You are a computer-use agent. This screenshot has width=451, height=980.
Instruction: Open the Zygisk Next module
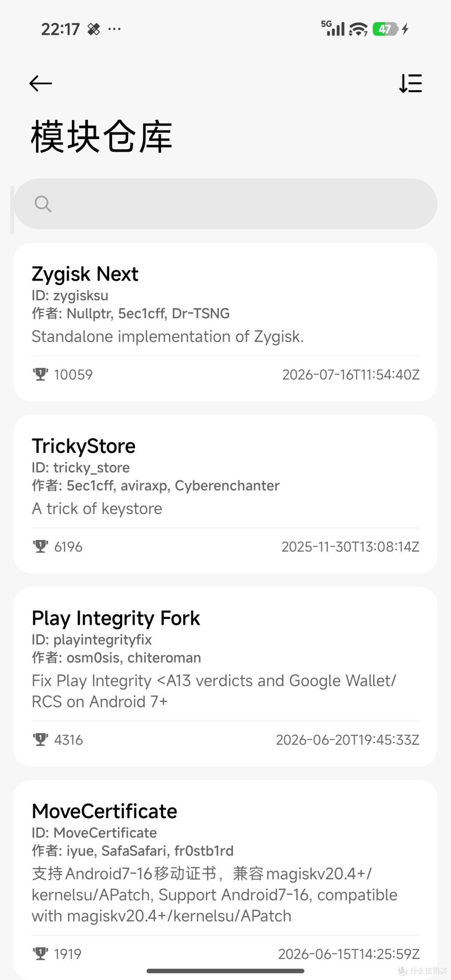[225, 322]
